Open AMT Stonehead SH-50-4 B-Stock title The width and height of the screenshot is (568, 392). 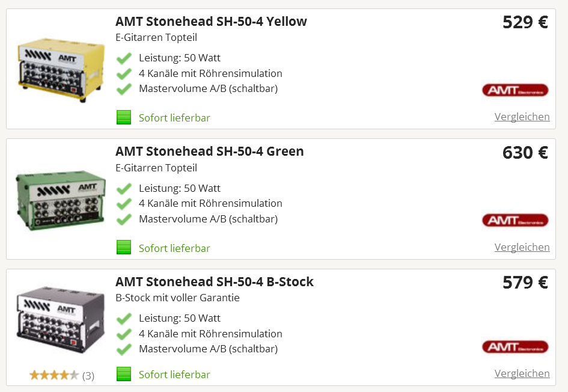(x=215, y=282)
